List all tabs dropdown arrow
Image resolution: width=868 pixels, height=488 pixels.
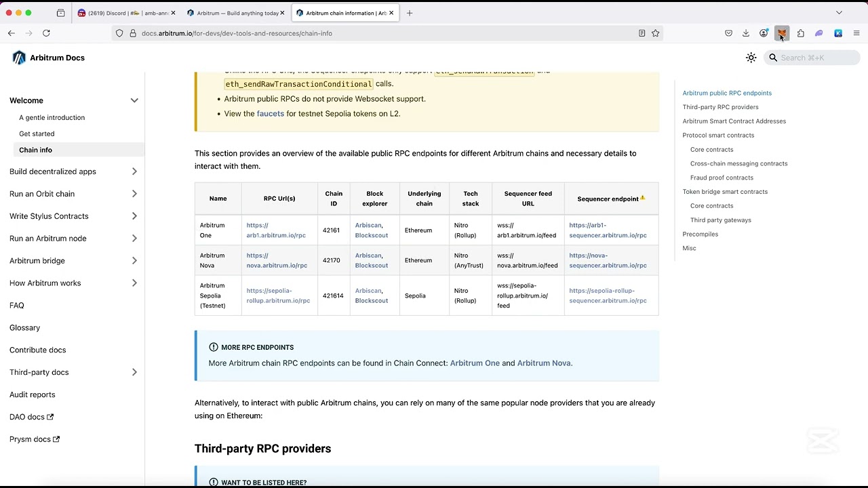pos(839,13)
